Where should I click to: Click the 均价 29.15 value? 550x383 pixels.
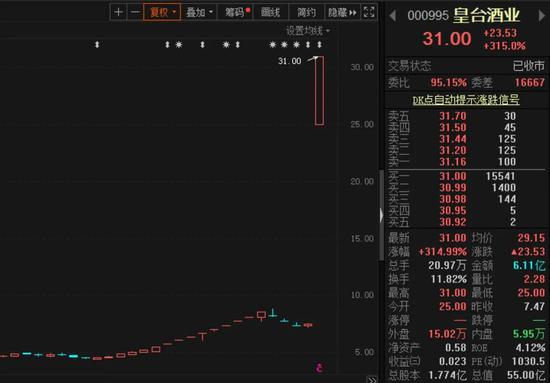531,238
